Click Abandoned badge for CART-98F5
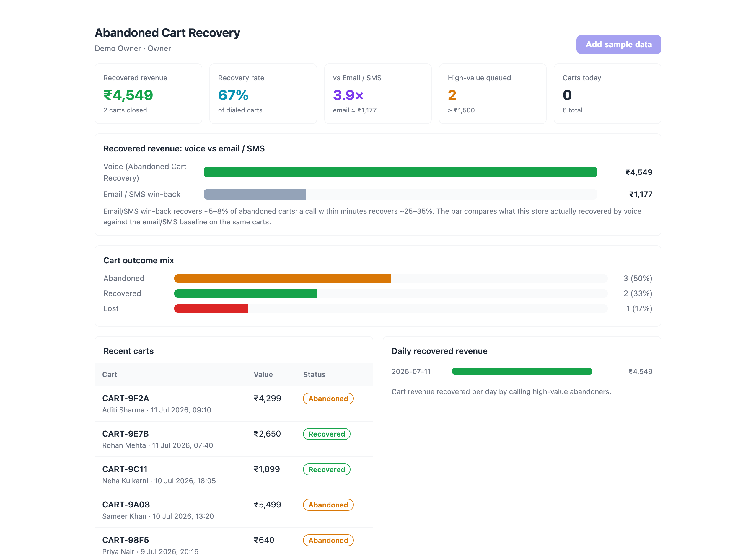The width and height of the screenshot is (756, 555). tap(328, 540)
